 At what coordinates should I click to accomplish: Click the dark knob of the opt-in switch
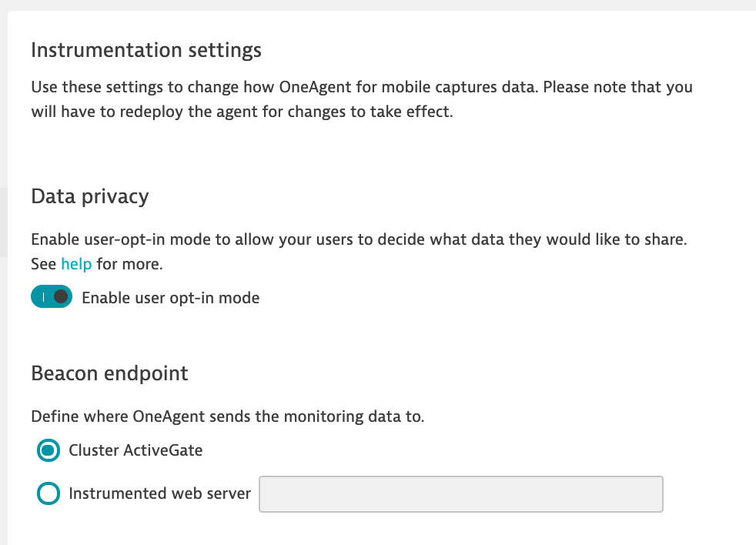tap(62, 297)
